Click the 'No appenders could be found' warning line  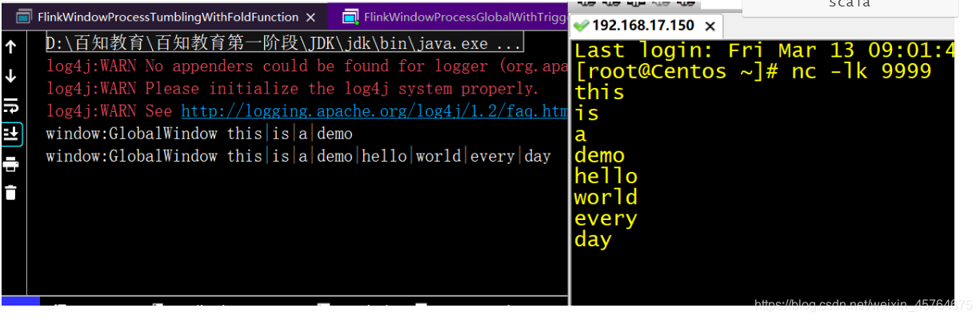pyautogui.click(x=306, y=66)
